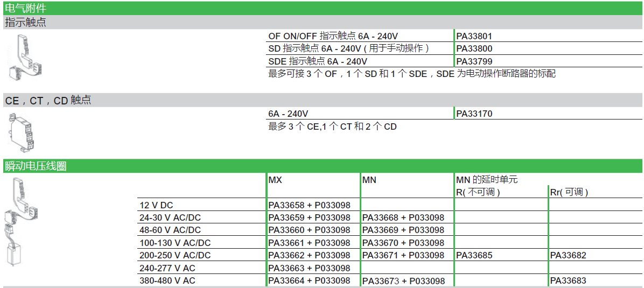Viewport: 644px width, 288px height.
Task: Click the MX column header
Action: coord(275,180)
